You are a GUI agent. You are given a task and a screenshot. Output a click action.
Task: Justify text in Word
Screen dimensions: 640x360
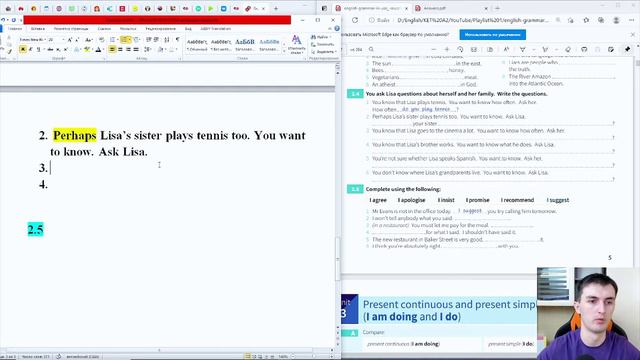(136, 49)
